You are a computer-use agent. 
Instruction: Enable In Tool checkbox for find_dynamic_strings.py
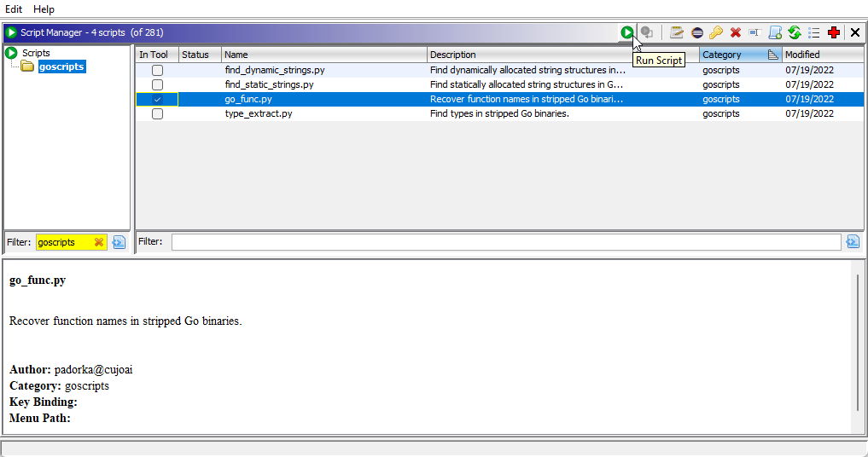coord(157,70)
